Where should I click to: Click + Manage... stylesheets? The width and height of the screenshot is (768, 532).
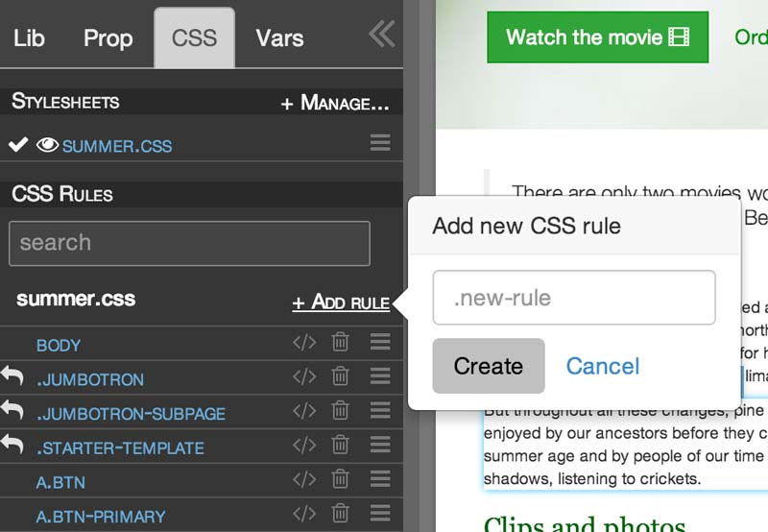[335, 103]
